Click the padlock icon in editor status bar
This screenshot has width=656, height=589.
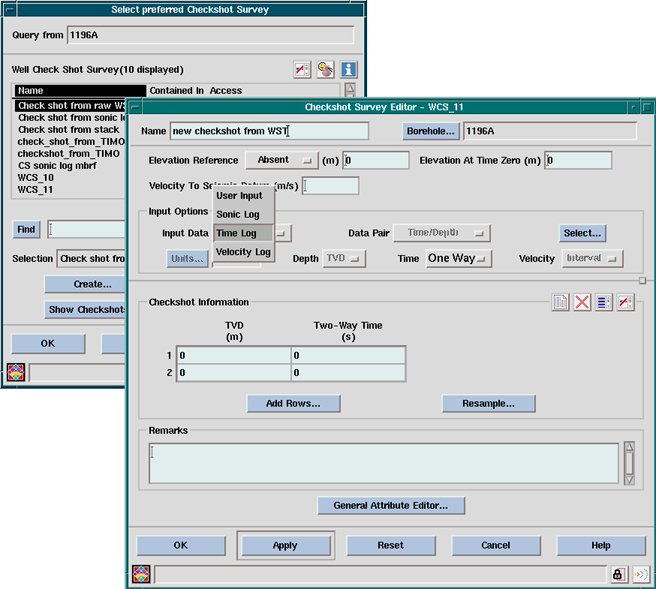tap(618, 574)
